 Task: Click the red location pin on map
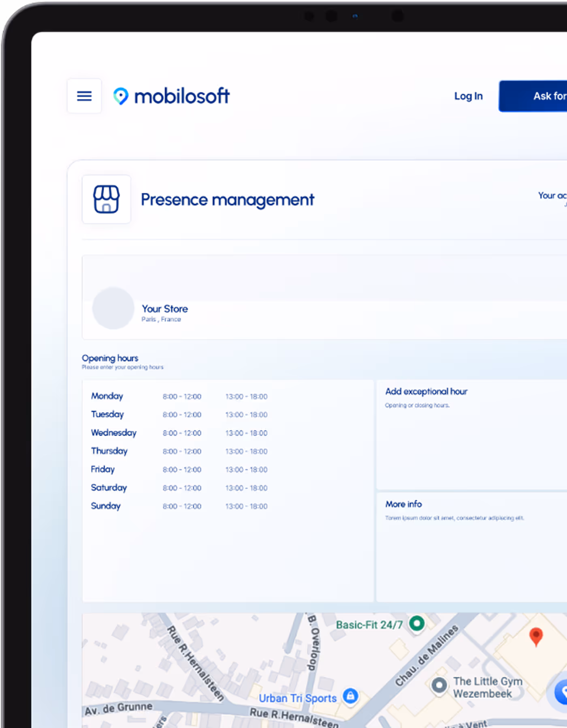pos(536,637)
